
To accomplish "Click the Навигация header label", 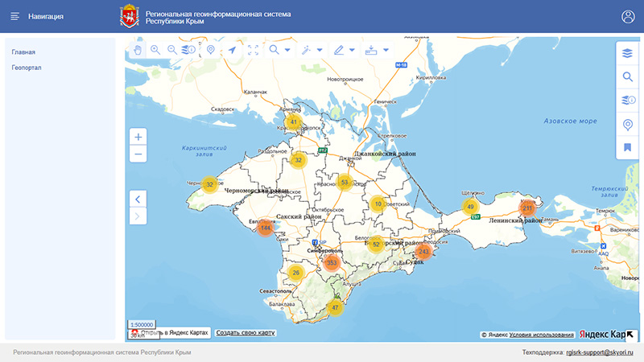I will 46,16.
